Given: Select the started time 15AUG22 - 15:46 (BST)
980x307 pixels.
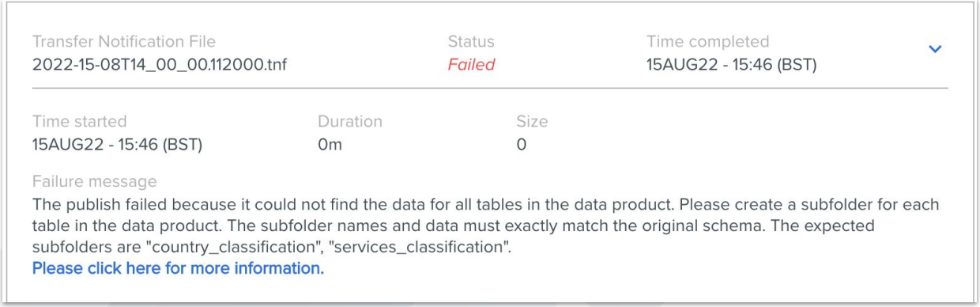Looking at the screenshot, I should coord(117,145).
